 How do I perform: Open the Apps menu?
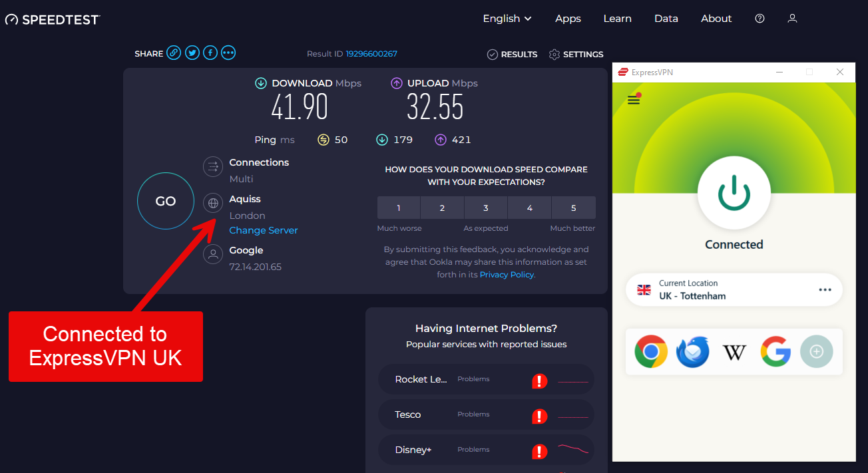click(568, 19)
